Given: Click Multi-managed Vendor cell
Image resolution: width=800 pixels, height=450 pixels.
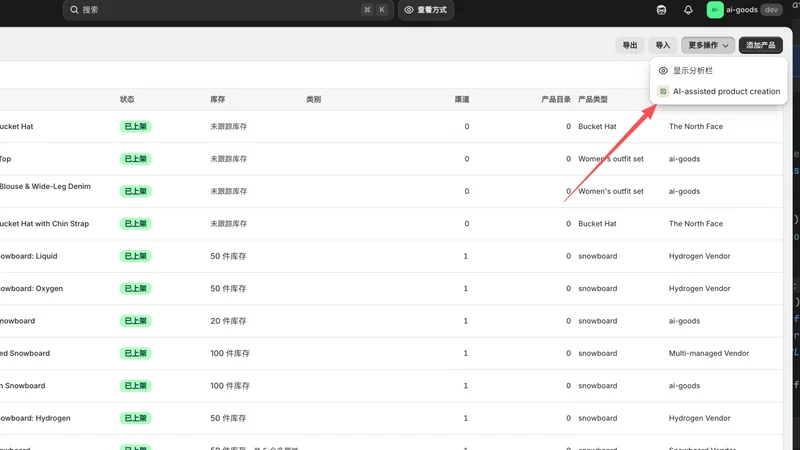Looking at the screenshot, I should pyautogui.click(x=709, y=353).
